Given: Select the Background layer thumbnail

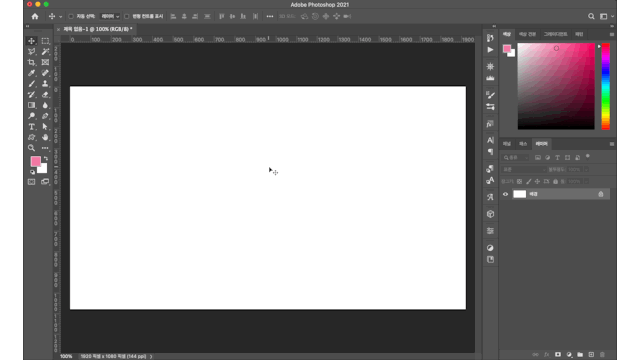Looking at the screenshot, I should [x=520, y=194].
